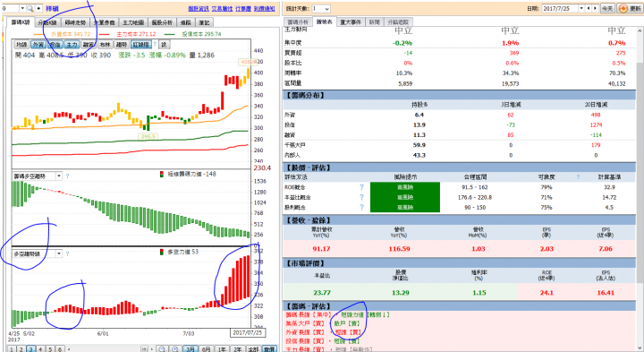Viewport: 644px width, 352px height.
Task: Toggle the 趨勢 overlay button
Action: point(122,45)
